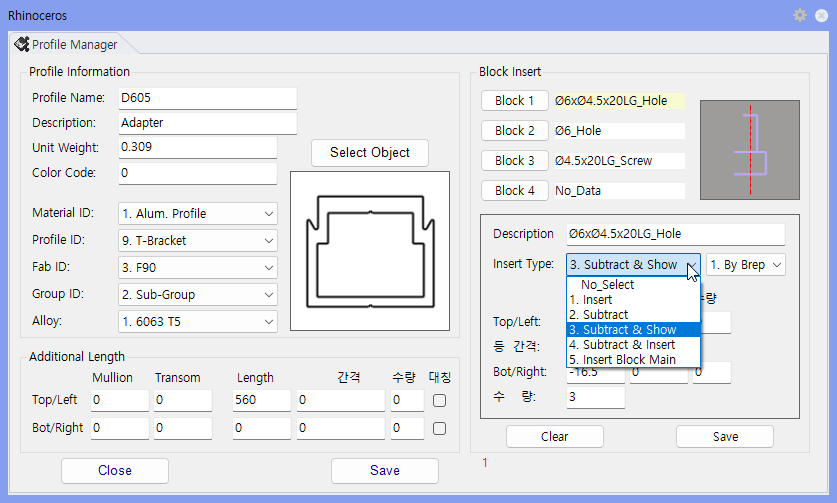Click the profile cross-section preview image
Viewport: 837px width, 503px height.
point(370,251)
